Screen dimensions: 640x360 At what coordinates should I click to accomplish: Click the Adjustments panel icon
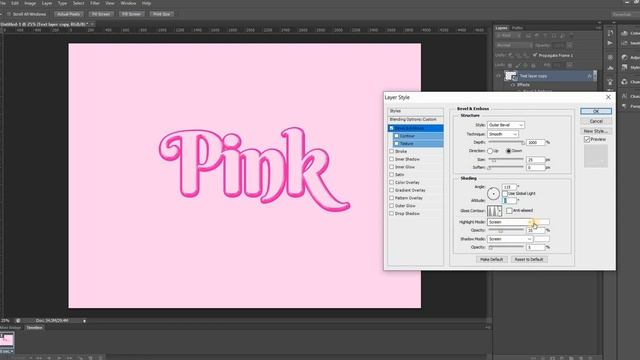point(624,58)
